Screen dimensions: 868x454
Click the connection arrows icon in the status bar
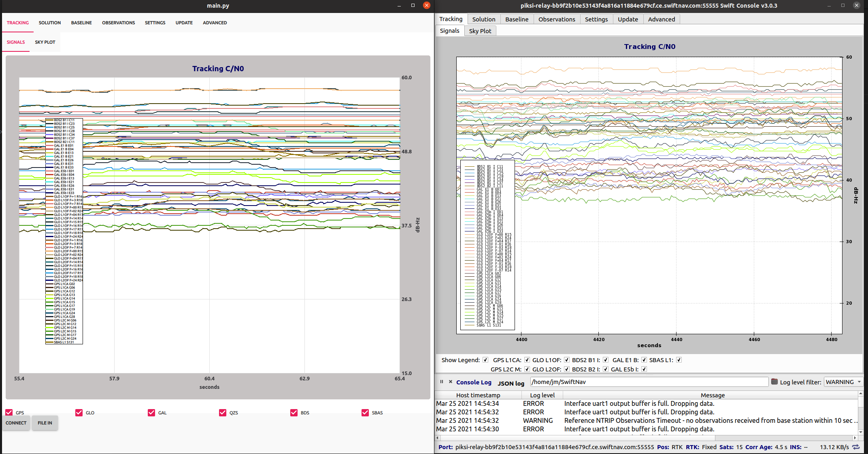(x=856, y=447)
